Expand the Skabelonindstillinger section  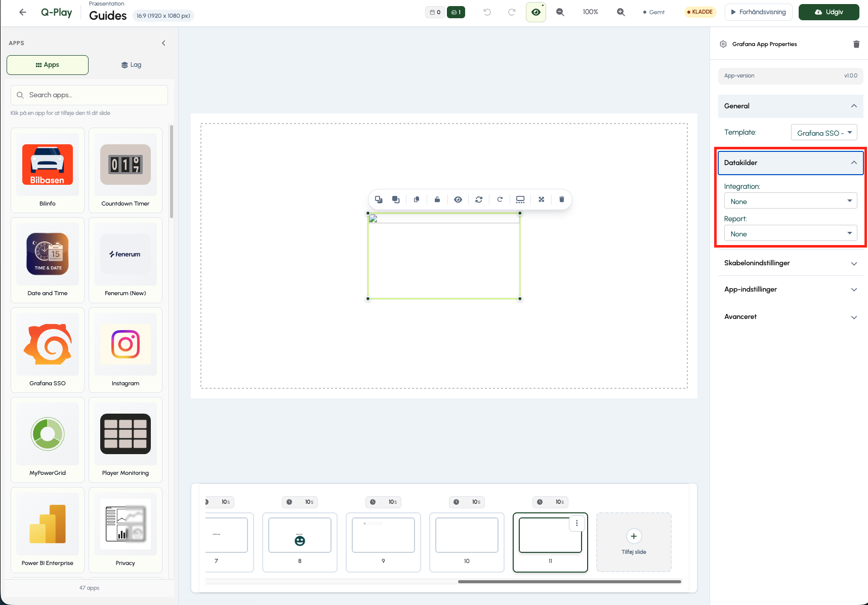click(x=791, y=263)
